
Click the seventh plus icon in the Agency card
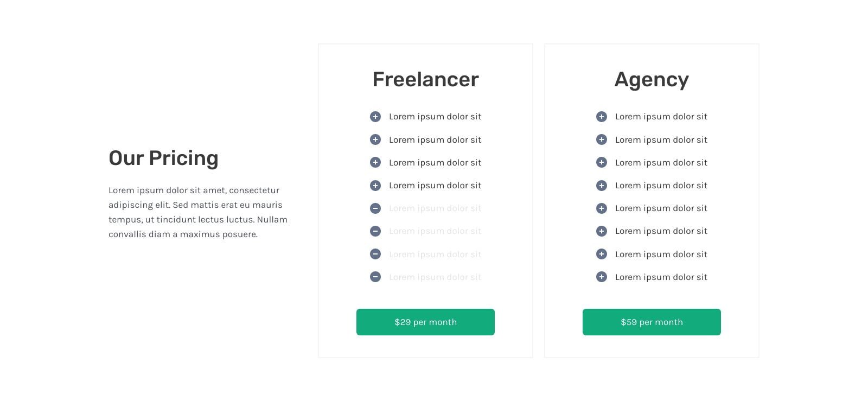(601, 254)
